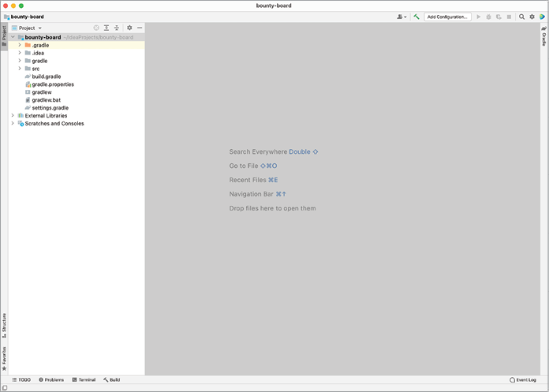Click the Select Opened File target icon
549x392 pixels.
[x=96, y=28]
